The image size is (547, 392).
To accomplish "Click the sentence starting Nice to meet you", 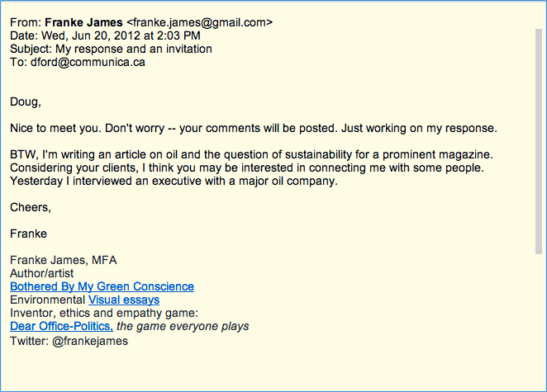I will (254, 128).
